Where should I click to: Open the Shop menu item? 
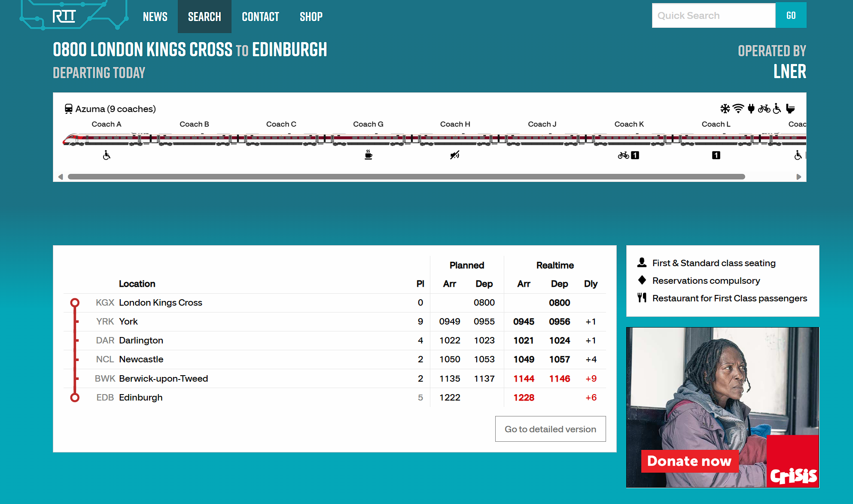[x=311, y=17]
